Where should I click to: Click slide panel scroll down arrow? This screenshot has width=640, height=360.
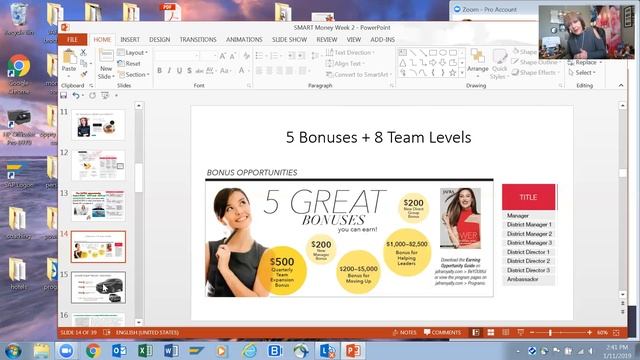(x=139, y=322)
